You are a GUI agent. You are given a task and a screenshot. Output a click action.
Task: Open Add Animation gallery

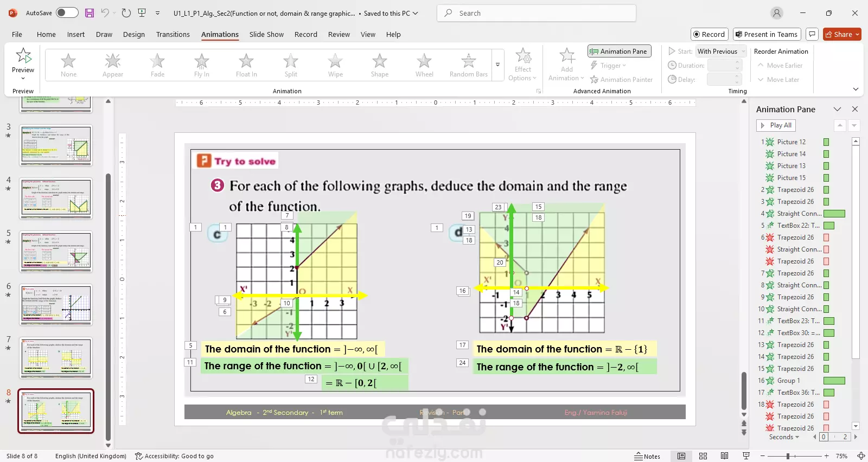click(566, 64)
